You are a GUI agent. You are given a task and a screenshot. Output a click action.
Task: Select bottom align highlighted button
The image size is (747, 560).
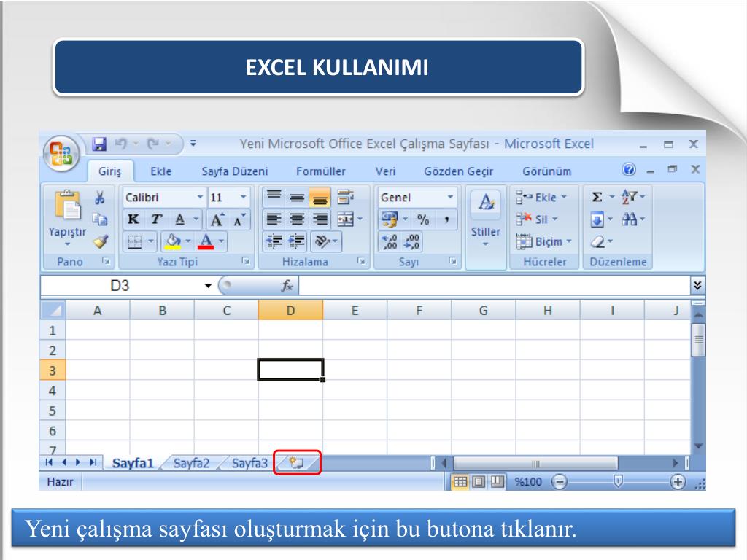(320, 197)
